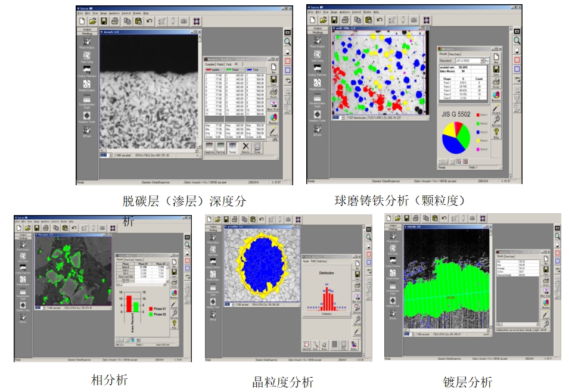Open the Standard JIS G 5502 dropdown
Image resolution: width=569 pixels, height=392 pixels.
(483, 60)
